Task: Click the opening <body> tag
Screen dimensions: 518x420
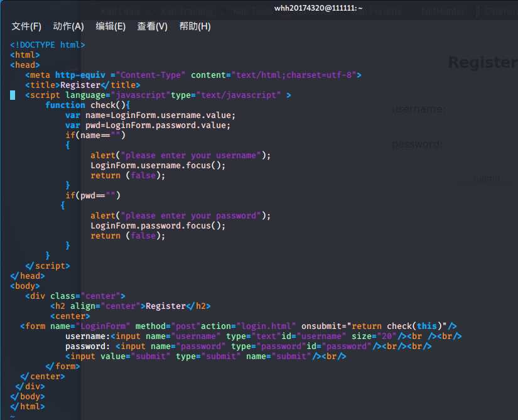Action: click(25, 286)
